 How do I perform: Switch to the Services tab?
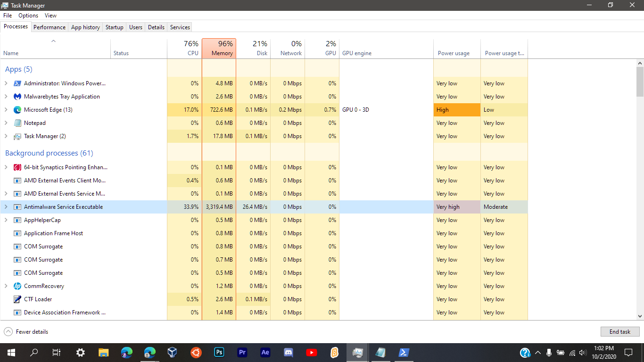click(180, 27)
